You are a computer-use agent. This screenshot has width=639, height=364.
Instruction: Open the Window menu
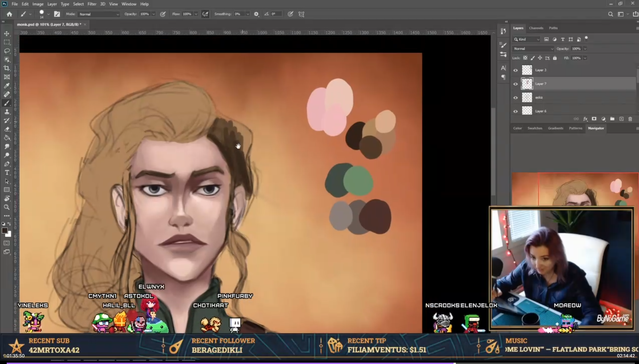tap(129, 4)
